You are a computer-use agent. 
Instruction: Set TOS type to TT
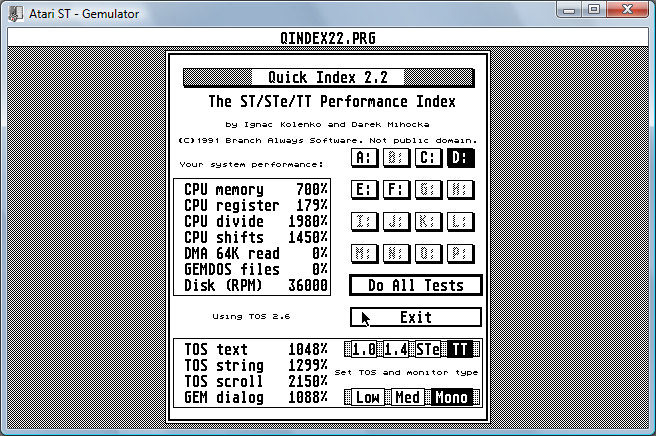coord(460,349)
